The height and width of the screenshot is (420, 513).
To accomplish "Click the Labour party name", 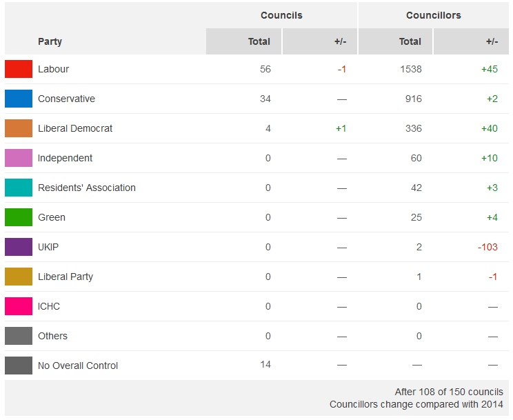I will 53,69.
